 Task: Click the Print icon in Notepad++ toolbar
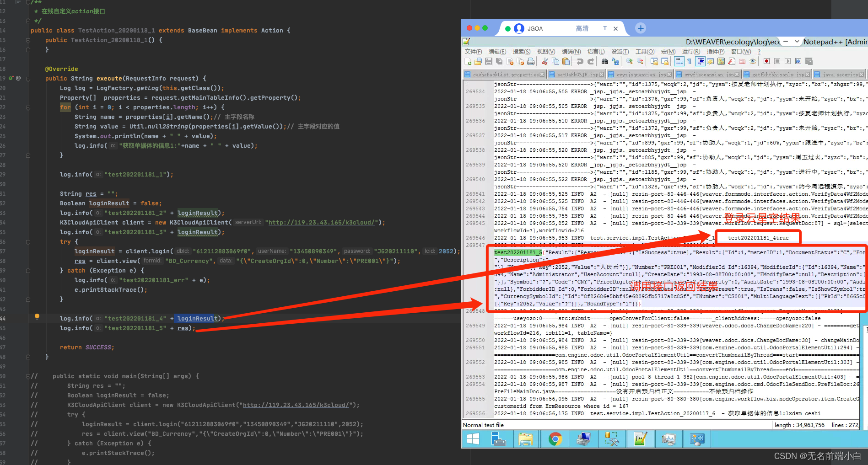531,61
